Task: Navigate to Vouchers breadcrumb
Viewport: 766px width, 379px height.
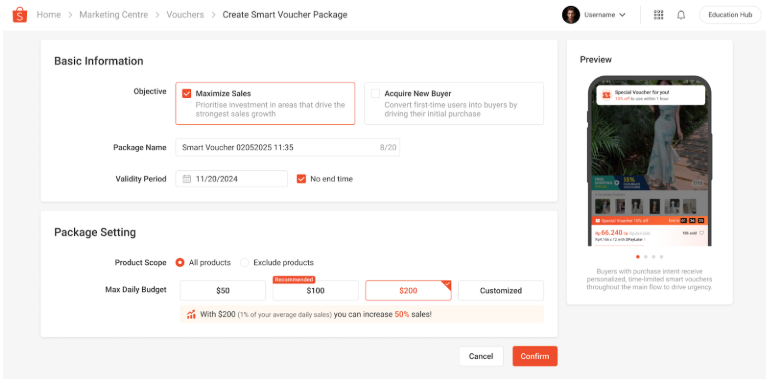Action: (185, 15)
